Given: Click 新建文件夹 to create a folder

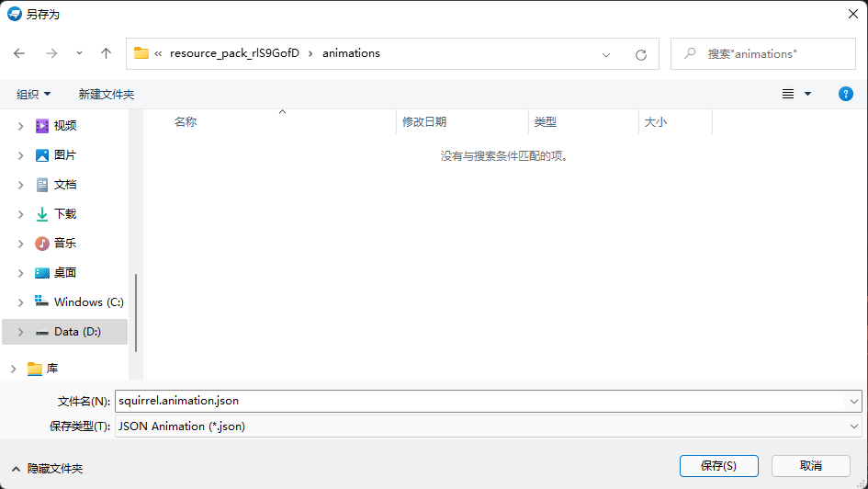Looking at the screenshot, I should pyautogui.click(x=107, y=94).
